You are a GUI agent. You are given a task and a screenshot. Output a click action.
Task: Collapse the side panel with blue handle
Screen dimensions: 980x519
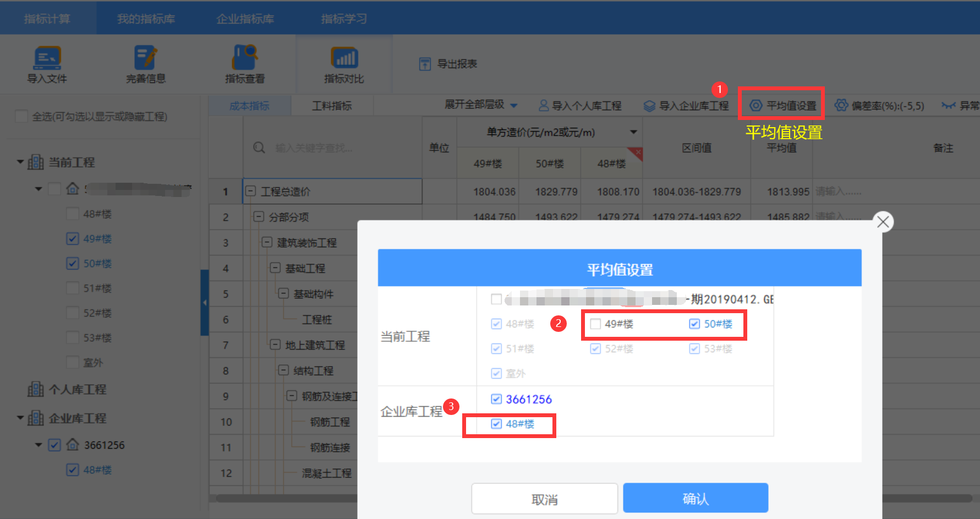click(205, 302)
